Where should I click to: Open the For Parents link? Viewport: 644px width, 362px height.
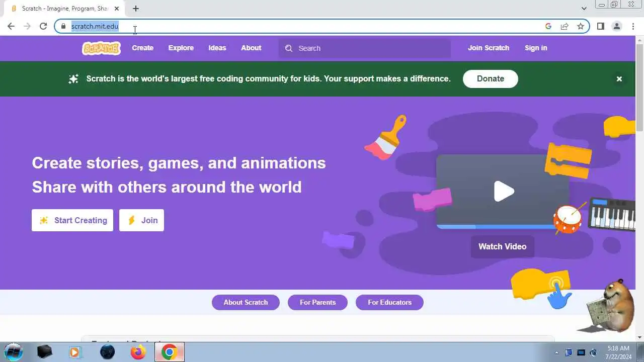point(317,302)
